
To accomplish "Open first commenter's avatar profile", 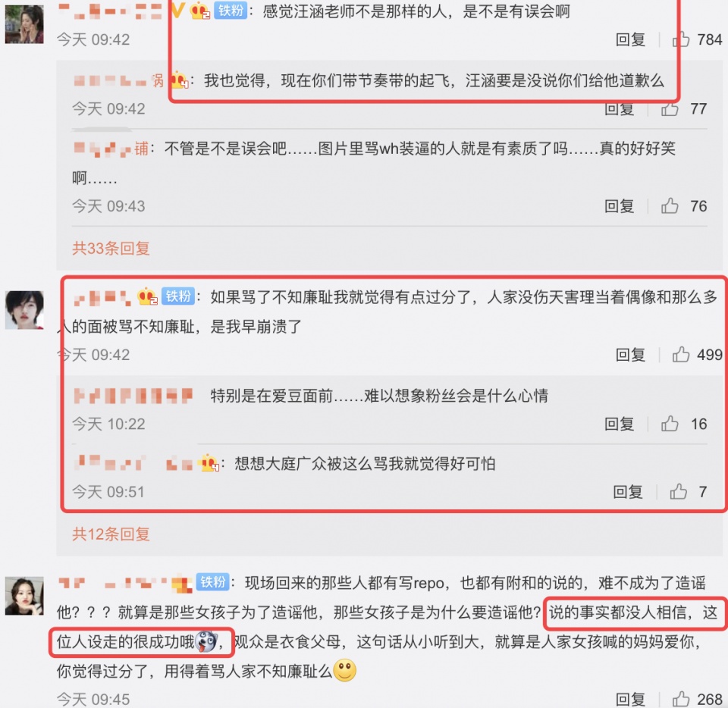I will click(24, 24).
